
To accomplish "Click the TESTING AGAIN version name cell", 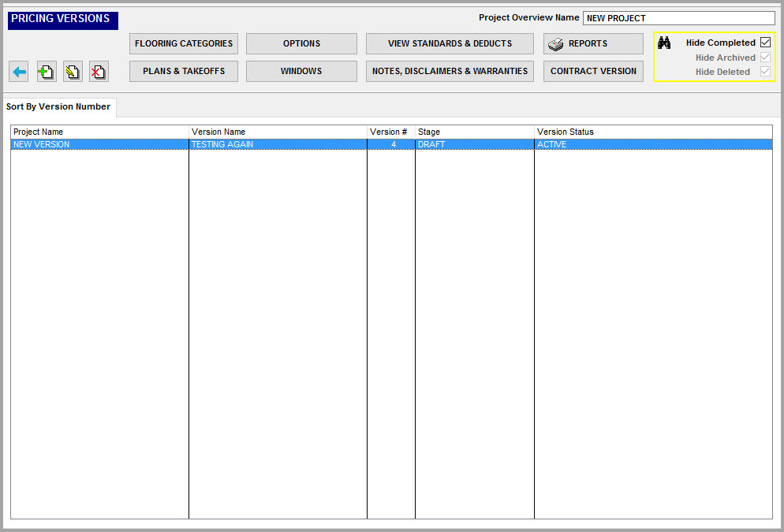I will pos(278,144).
